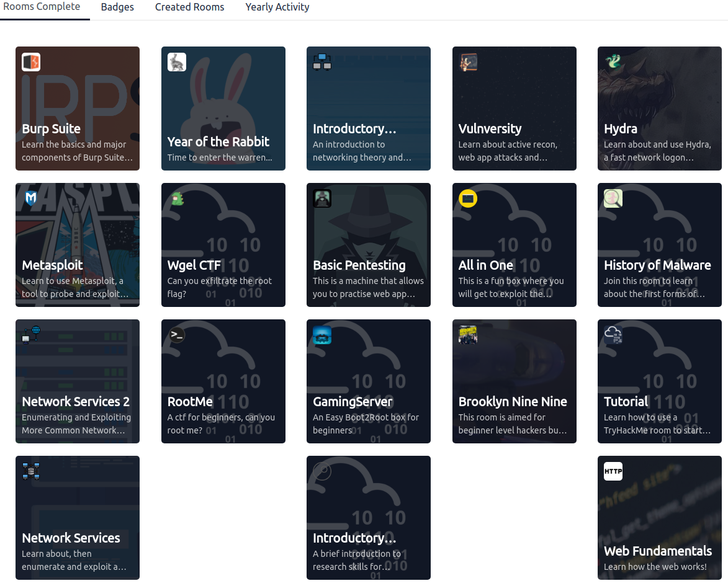Screen dimensions: 728x586
Task: Open the Metasploit room title
Action: pos(53,265)
